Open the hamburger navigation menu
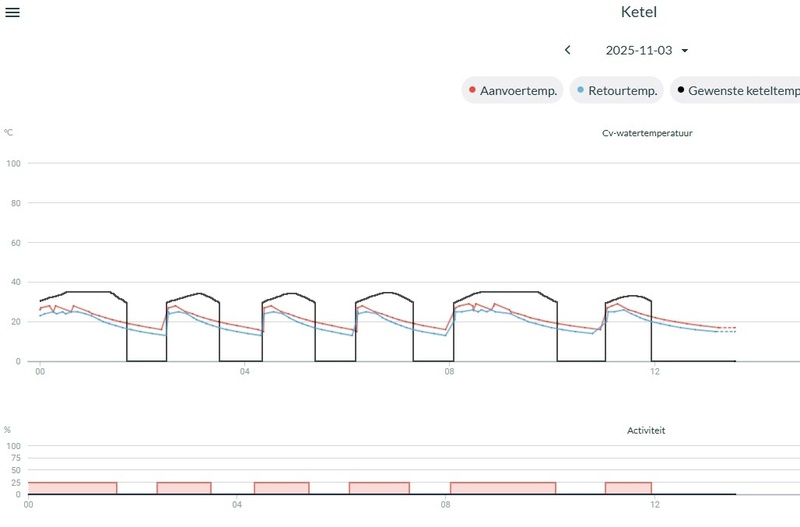800x527 pixels. coord(13,12)
